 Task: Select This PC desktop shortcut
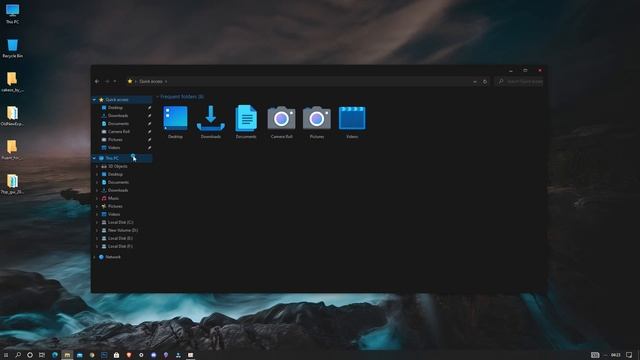point(12,13)
